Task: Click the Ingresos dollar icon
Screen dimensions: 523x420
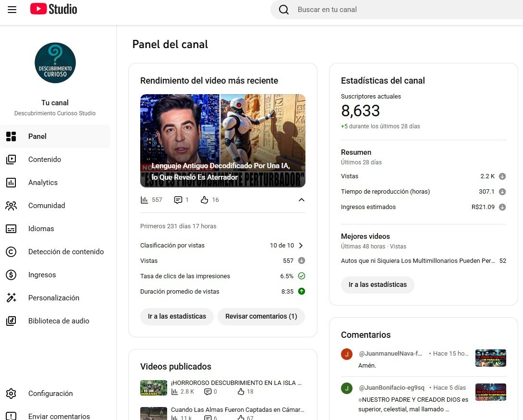Action: click(11, 275)
